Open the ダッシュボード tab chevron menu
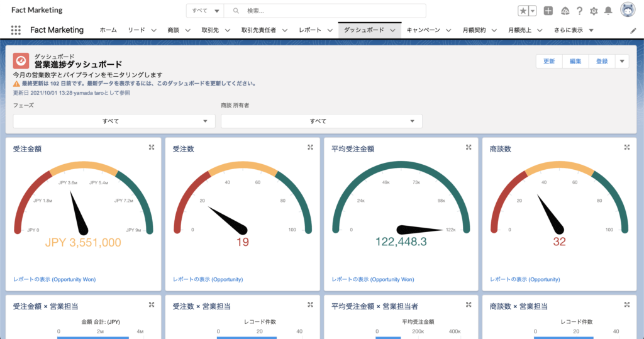This screenshot has width=644, height=339. point(392,30)
